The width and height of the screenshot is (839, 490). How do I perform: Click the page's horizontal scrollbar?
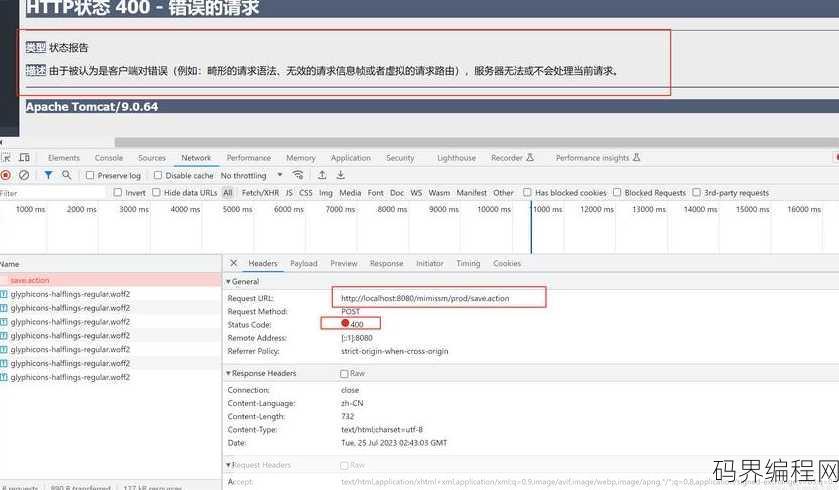[x=477, y=142]
